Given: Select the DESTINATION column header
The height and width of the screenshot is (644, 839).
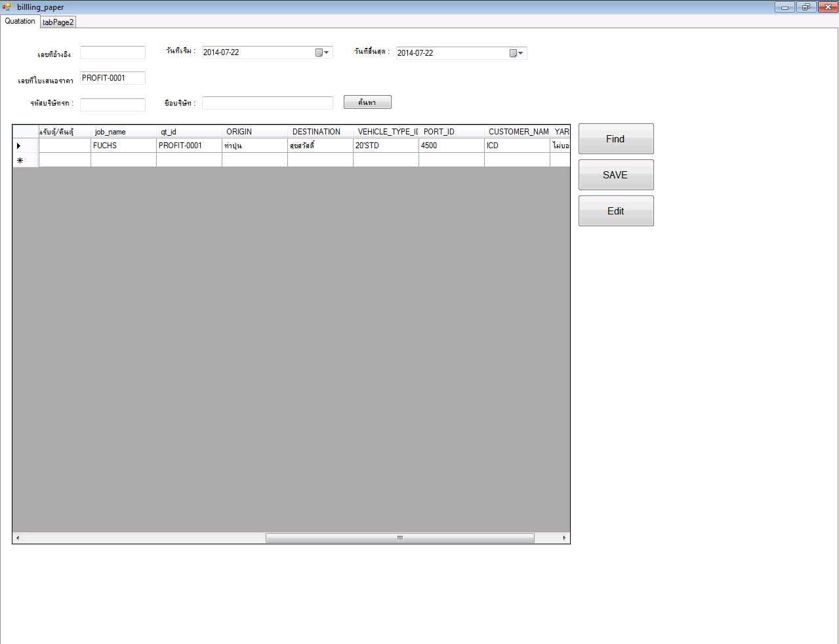Looking at the screenshot, I should (320, 132).
